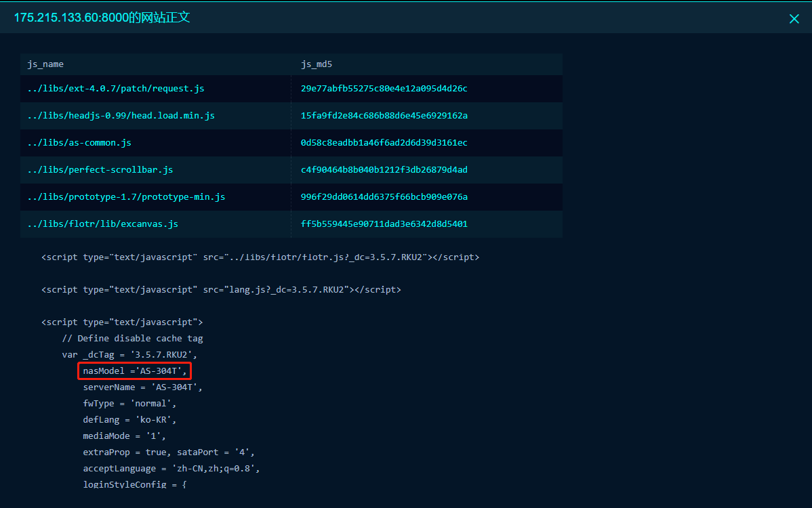Click the js_md5 column header

tap(317, 64)
